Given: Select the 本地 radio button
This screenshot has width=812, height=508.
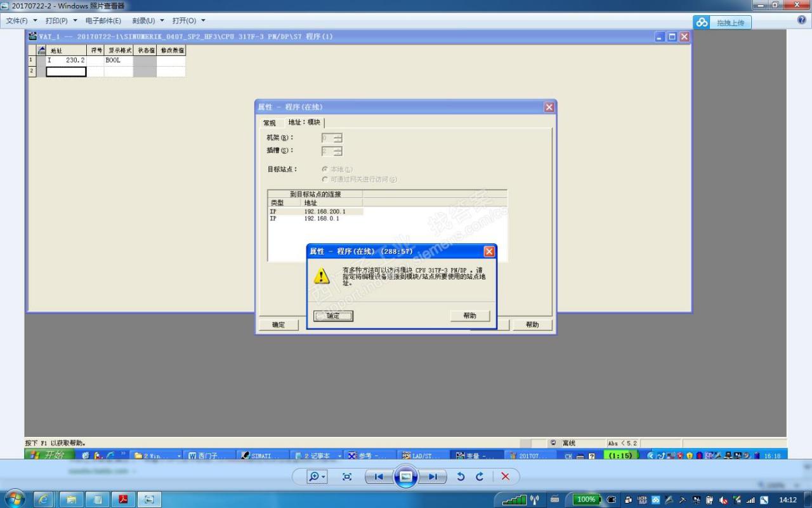Looking at the screenshot, I should 324,170.
